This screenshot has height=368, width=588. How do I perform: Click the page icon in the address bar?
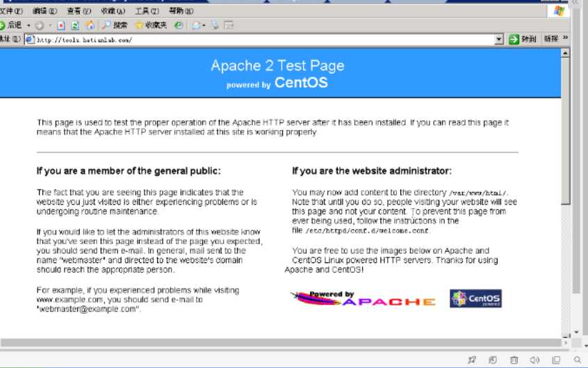(30, 40)
